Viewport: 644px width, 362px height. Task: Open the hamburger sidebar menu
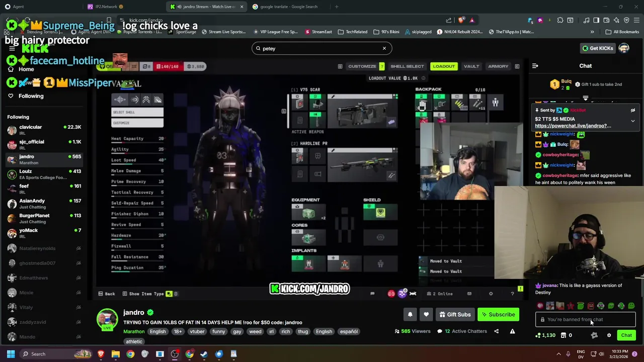tap(12, 48)
